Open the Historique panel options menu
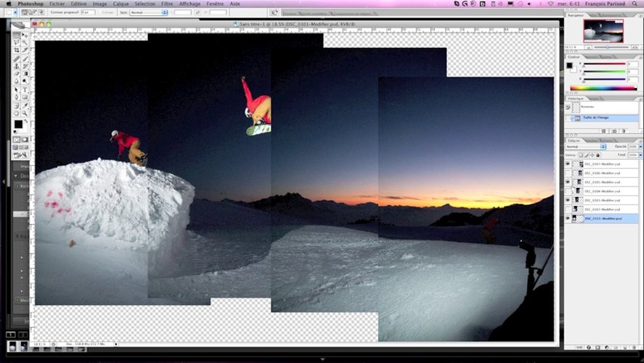 [640, 99]
